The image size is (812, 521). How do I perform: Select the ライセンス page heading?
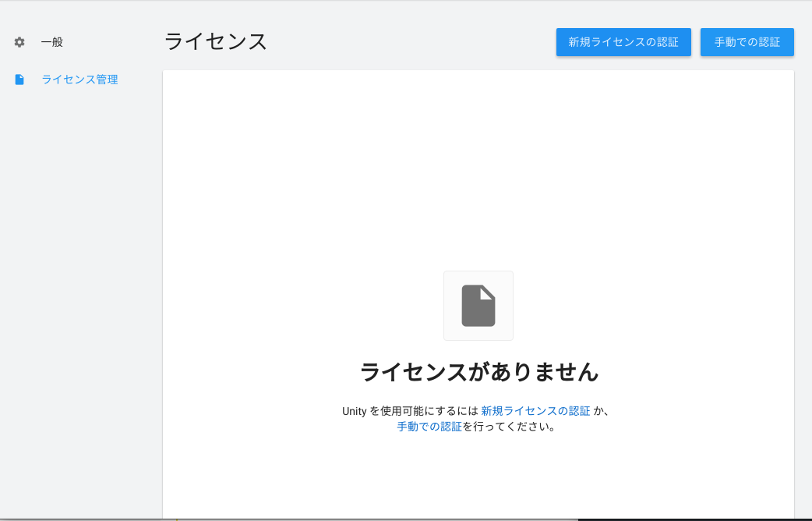214,42
